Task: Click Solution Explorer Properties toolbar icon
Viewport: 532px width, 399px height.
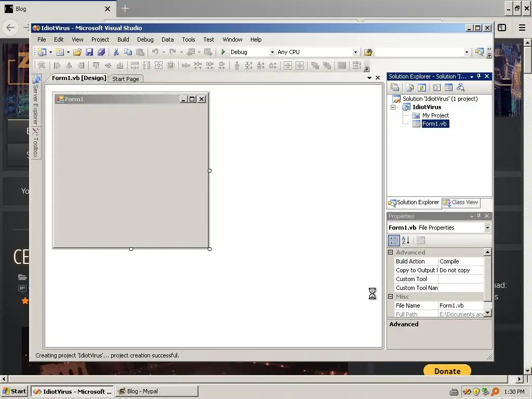Action: [x=395, y=87]
